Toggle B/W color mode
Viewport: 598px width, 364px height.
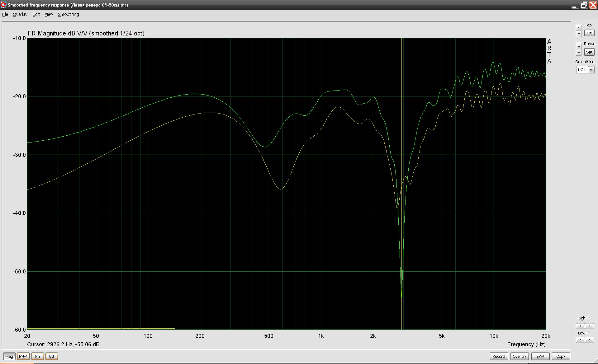point(540,356)
